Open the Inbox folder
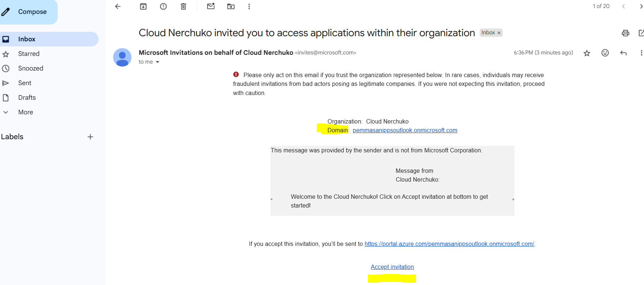This screenshot has height=285, width=644. tap(49, 39)
